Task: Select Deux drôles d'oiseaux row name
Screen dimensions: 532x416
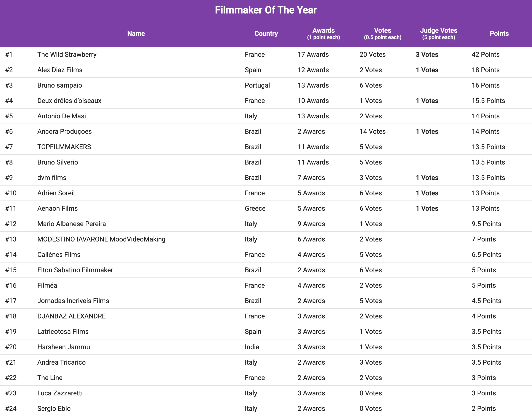Action: (x=69, y=101)
